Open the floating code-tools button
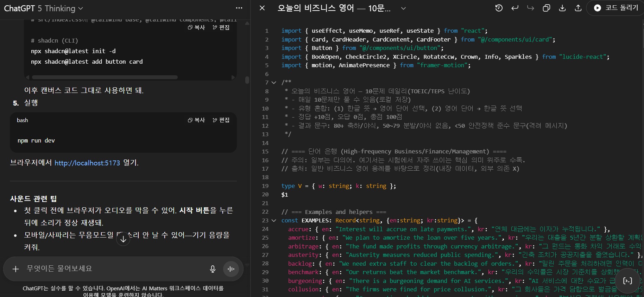 pos(628,280)
